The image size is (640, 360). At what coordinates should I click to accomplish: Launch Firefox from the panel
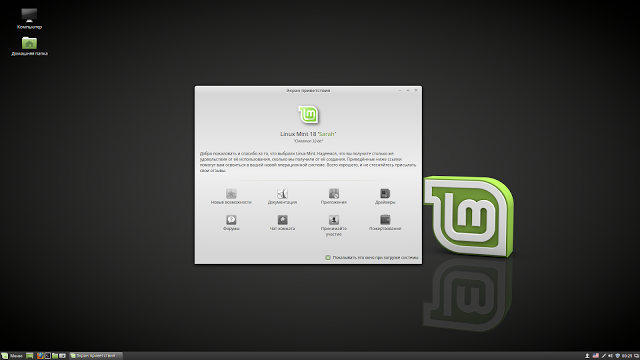click(x=40, y=356)
